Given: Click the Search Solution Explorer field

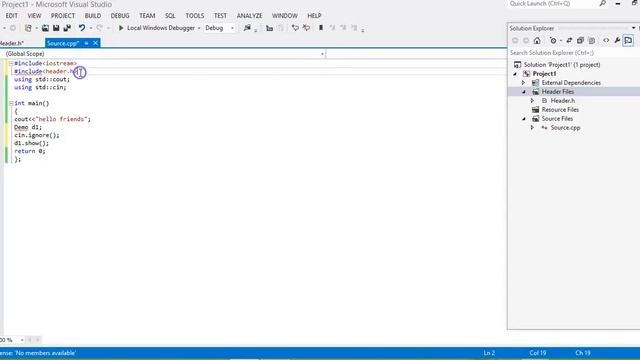Looking at the screenshot, I should (x=573, y=53).
